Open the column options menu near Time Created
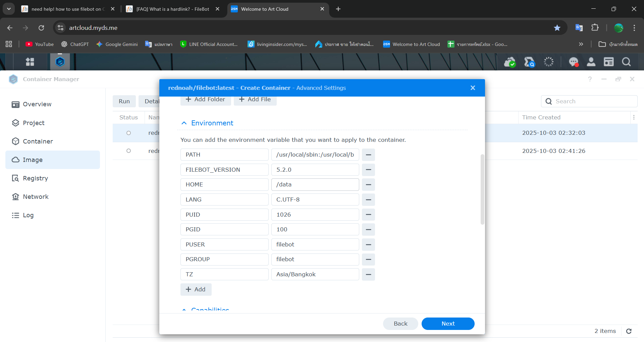This screenshot has width=644, height=342. coord(634,117)
